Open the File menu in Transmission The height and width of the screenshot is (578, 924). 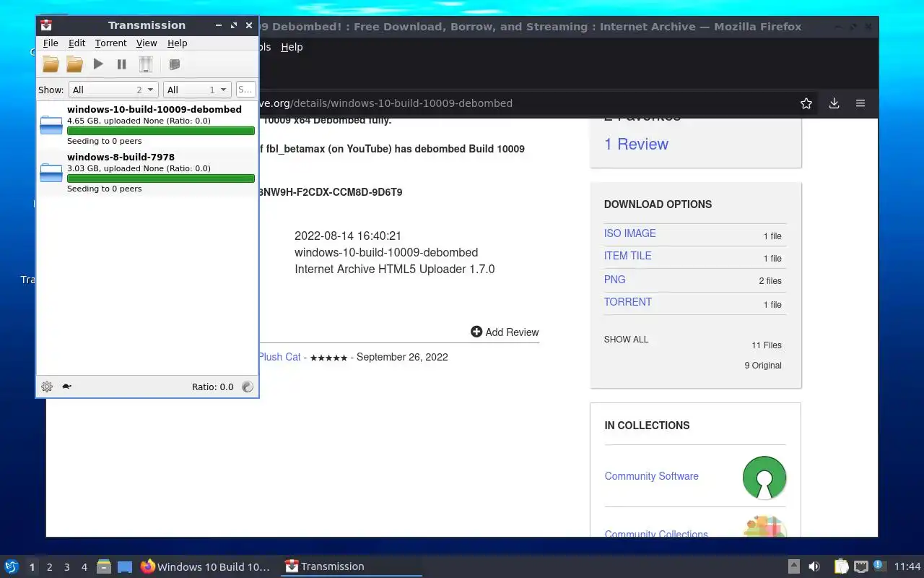click(51, 43)
